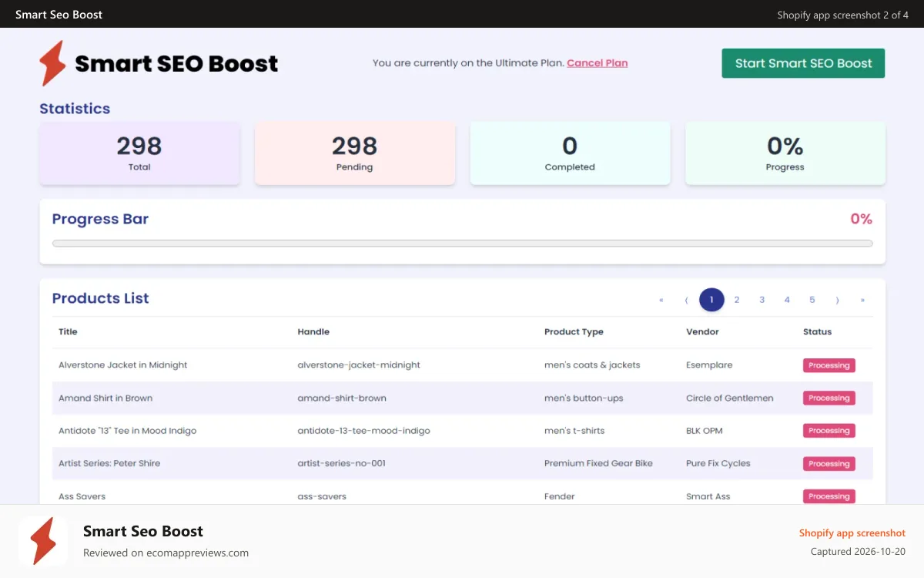Click the Total 298 statistics card
The height and width of the screenshot is (578, 924).
click(x=139, y=153)
